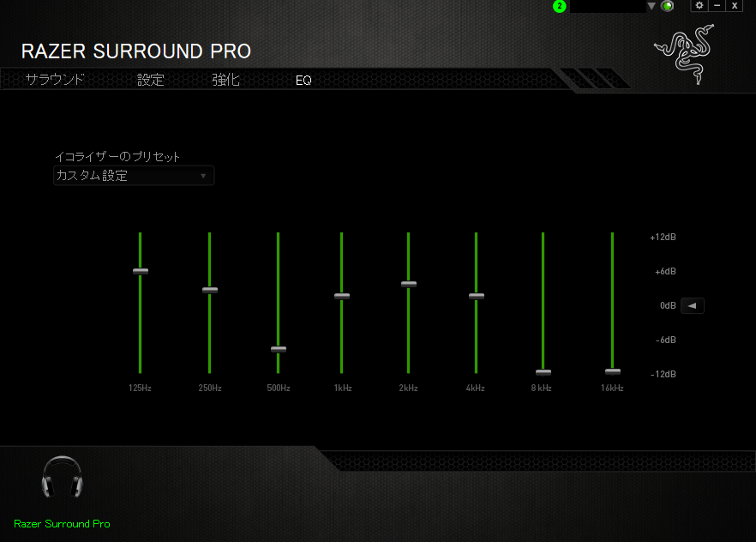Click the 8 kHz slider handle

[543, 372]
